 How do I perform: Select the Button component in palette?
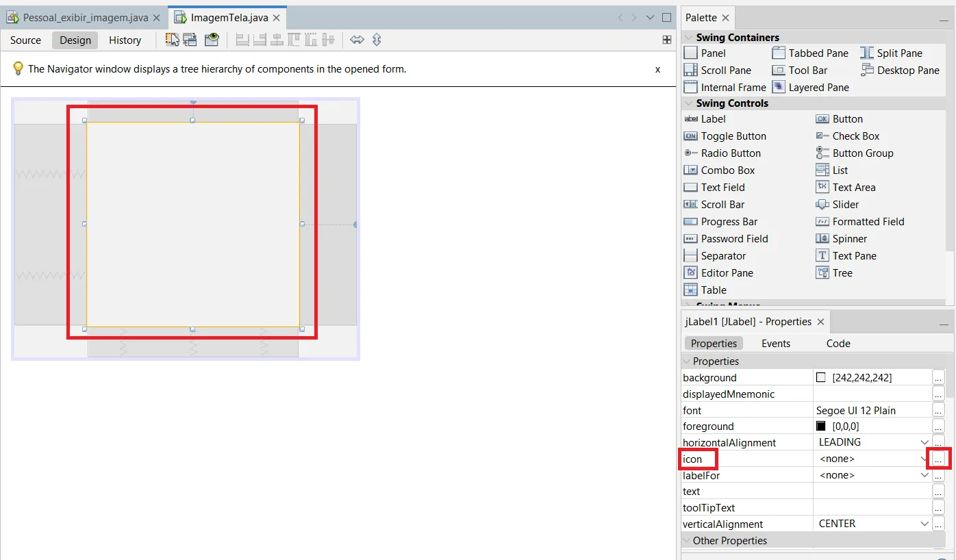(x=839, y=118)
